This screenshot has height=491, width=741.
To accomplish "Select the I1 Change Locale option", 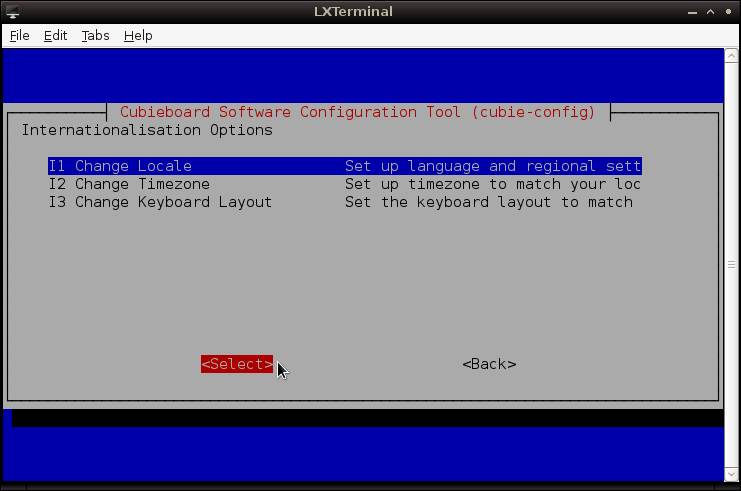I will (120, 166).
